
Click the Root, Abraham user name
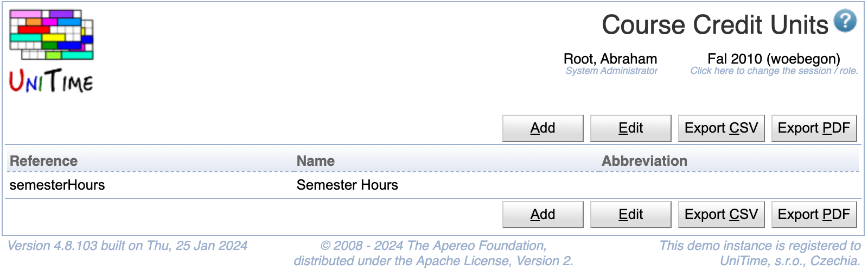click(x=610, y=59)
